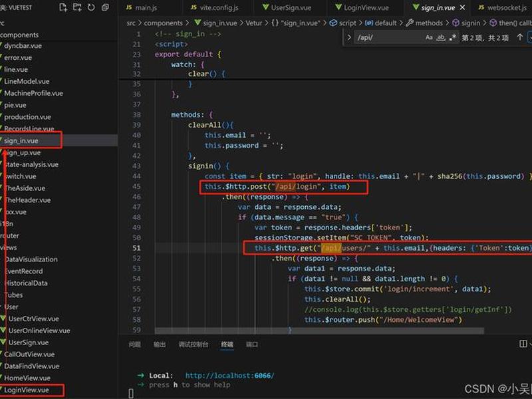Click 'signin' in the breadcrumb path

(471, 23)
